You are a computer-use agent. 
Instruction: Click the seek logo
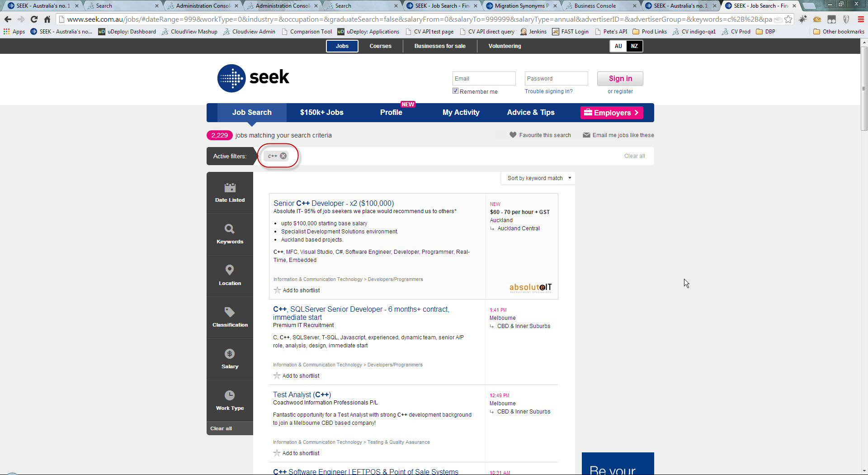click(x=253, y=78)
